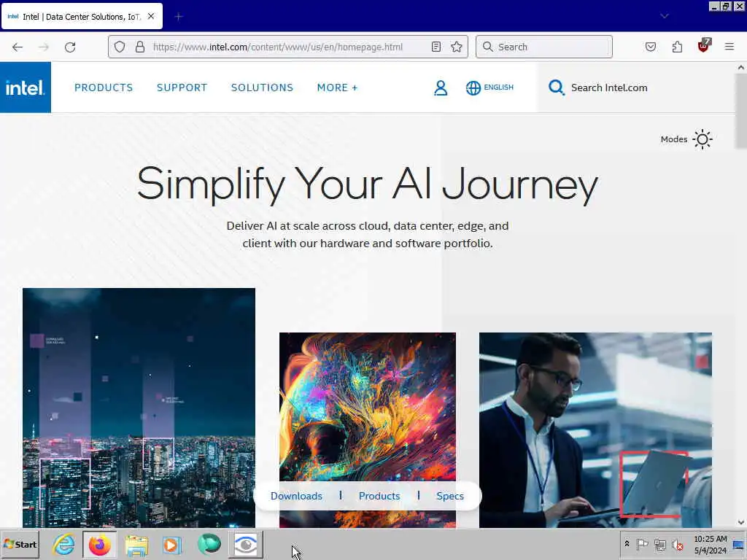747x560 pixels.
Task: Open tracking protection shield icon
Action: (x=120, y=47)
